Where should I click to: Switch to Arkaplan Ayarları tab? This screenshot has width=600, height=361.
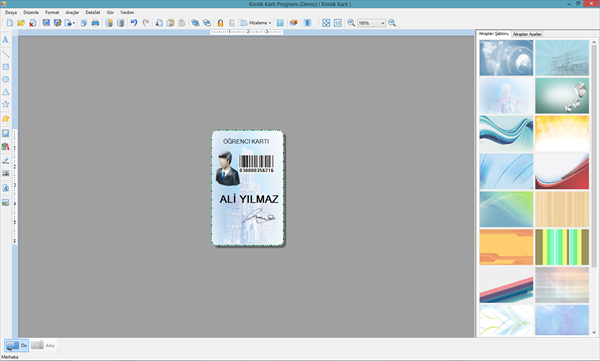(x=527, y=34)
